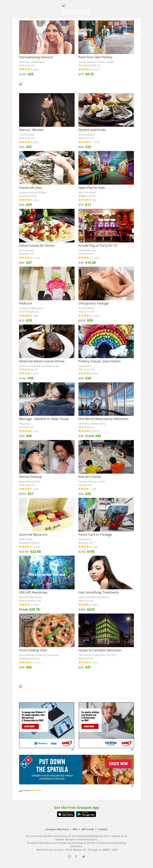Open the Instagram icon in footer
Image resolution: width=153 pixels, height=868 pixels.
(70, 856)
